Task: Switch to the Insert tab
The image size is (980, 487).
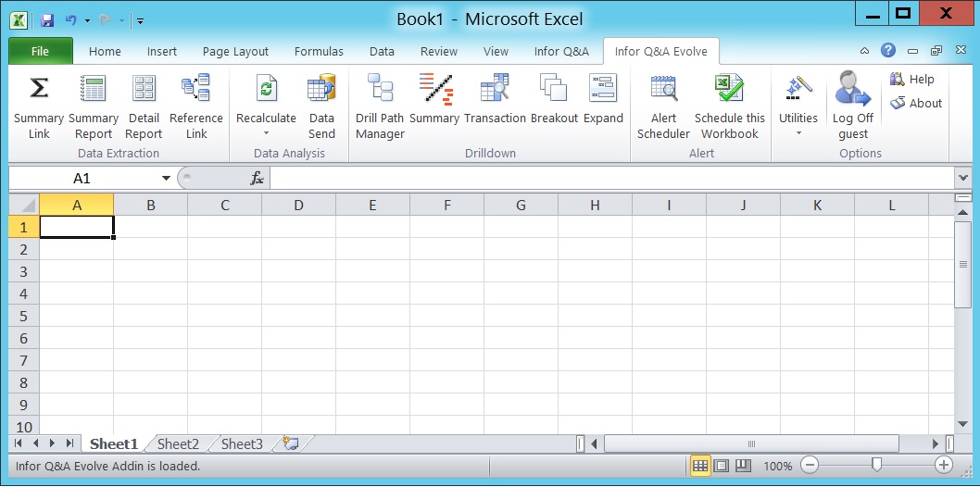Action: tap(162, 52)
